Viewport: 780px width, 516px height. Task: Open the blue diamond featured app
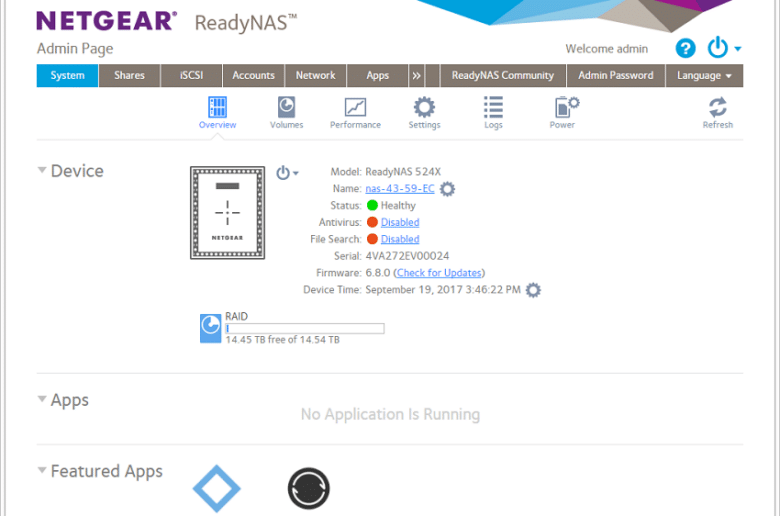click(216, 488)
